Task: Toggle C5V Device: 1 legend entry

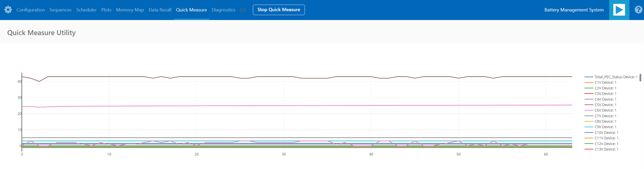Action: (605, 105)
